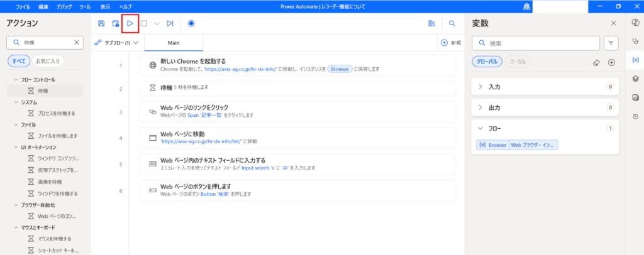This screenshot has width=644, height=255.
Task: Click the variables search field
Action: coord(541,43)
